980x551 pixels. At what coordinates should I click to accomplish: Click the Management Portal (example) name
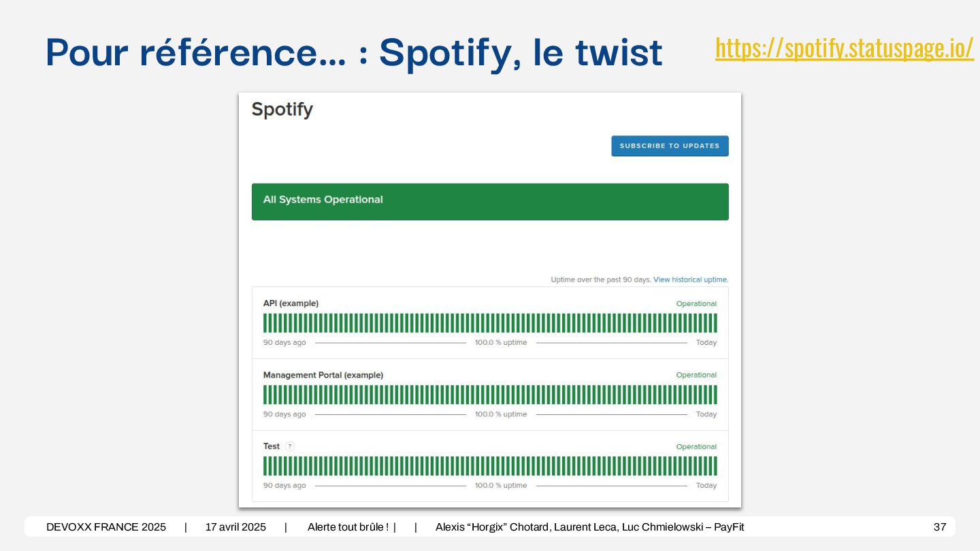pos(323,375)
